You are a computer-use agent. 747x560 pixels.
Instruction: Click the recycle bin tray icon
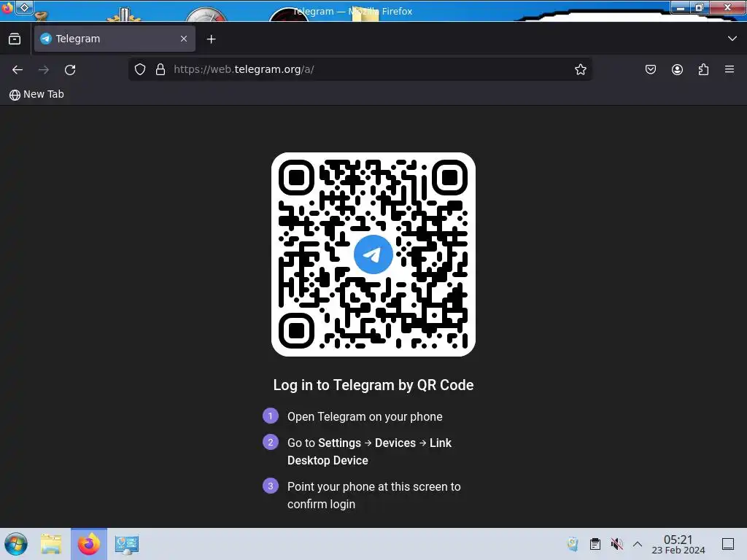[573, 544]
